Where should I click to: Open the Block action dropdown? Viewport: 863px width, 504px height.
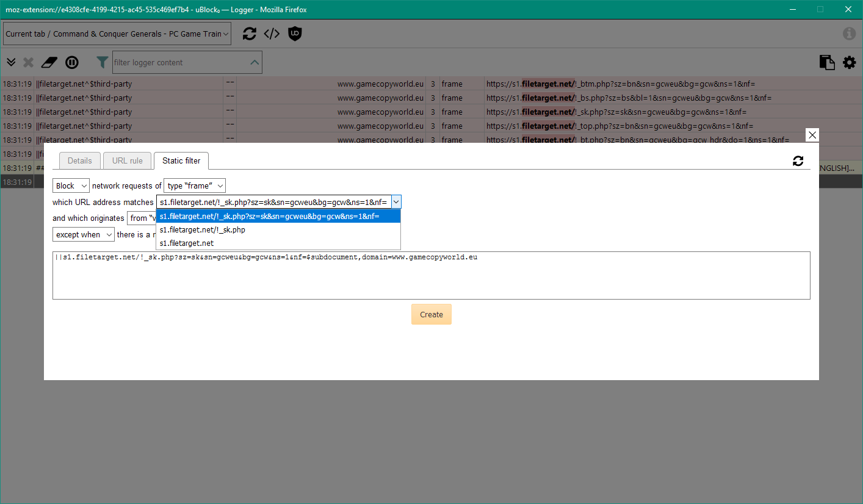tap(71, 185)
